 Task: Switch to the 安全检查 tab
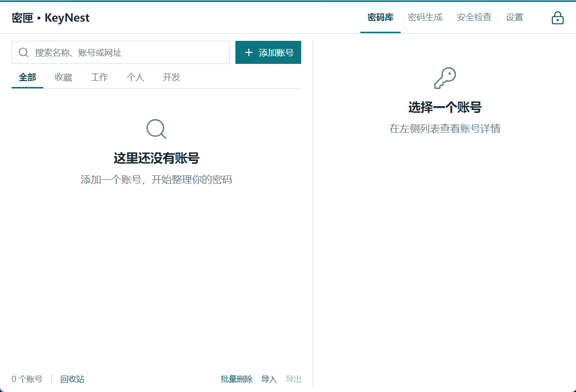[474, 17]
